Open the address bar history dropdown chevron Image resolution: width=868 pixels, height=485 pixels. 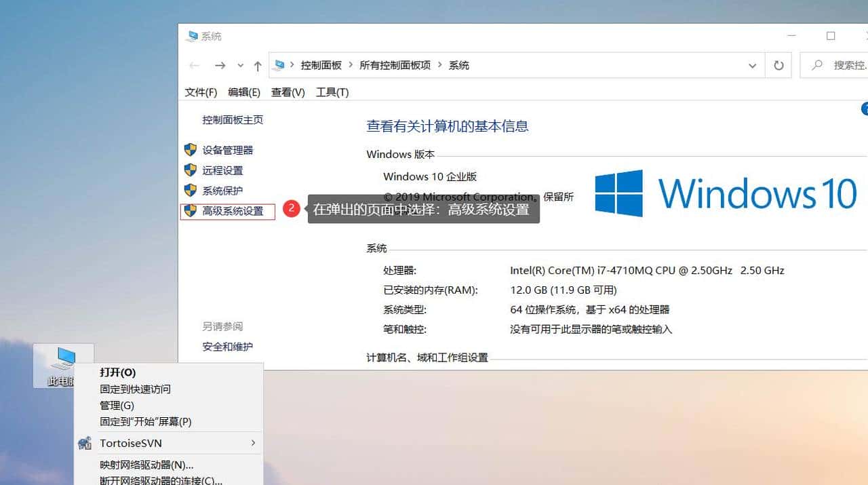pos(752,65)
